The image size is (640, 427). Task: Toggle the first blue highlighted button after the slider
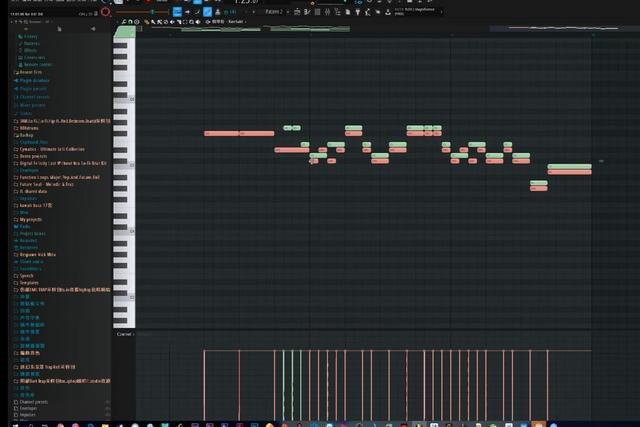(177, 12)
